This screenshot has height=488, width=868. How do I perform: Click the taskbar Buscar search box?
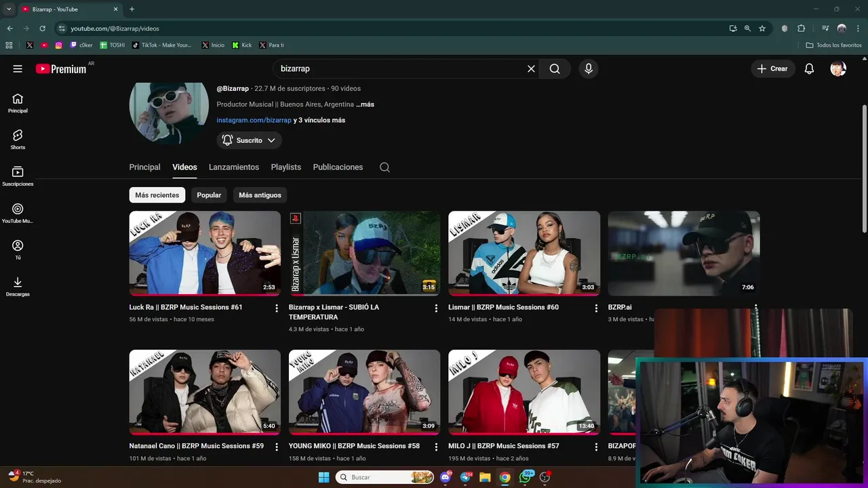[x=385, y=477]
